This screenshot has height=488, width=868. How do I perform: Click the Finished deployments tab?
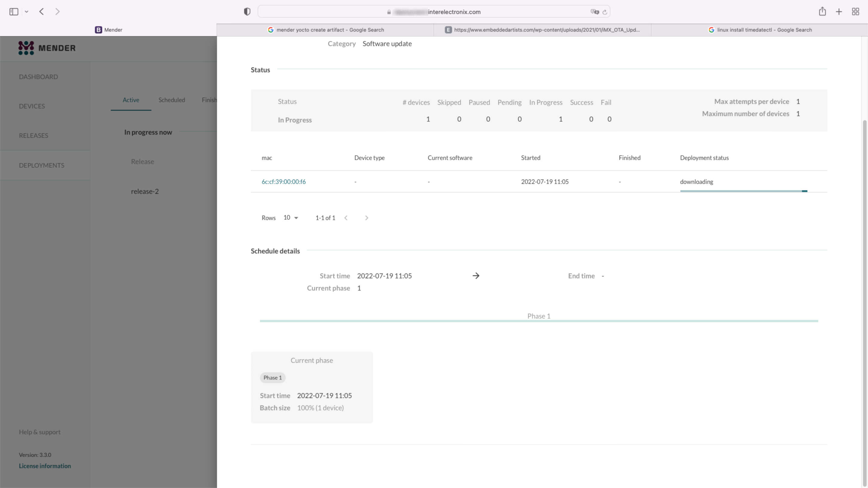212,99
